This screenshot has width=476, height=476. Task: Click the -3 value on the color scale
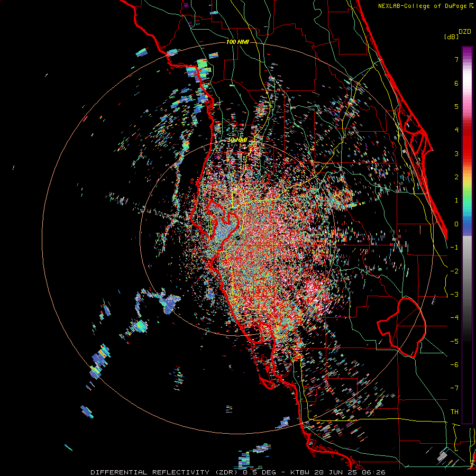[454, 295]
